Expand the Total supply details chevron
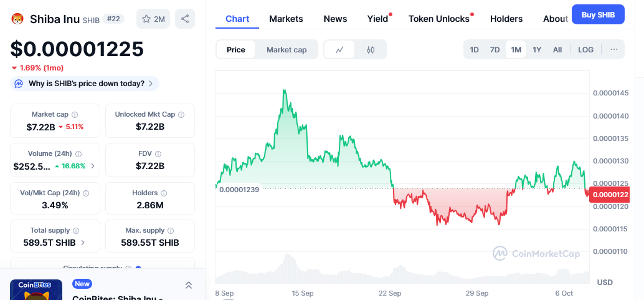This screenshot has height=300, width=644. tap(83, 243)
